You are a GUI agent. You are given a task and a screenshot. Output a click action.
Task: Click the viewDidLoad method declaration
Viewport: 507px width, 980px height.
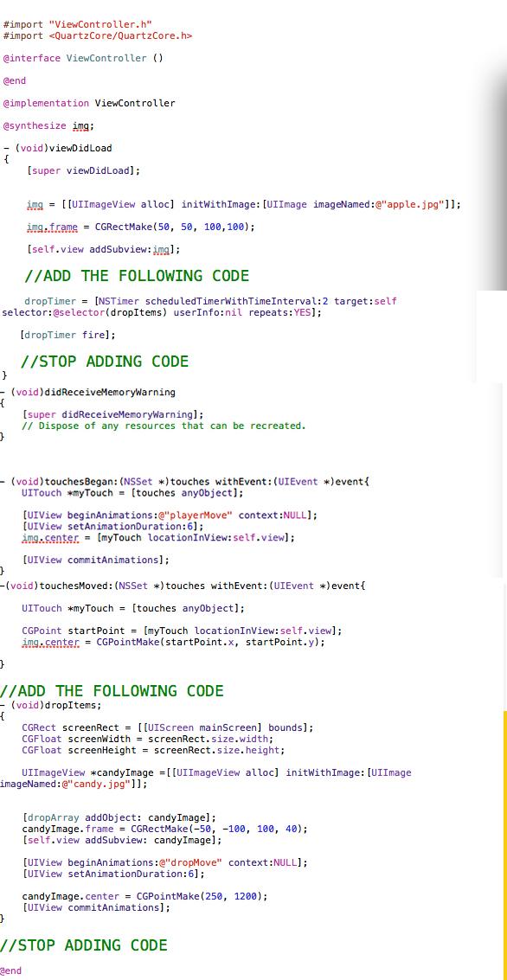point(57,148)
